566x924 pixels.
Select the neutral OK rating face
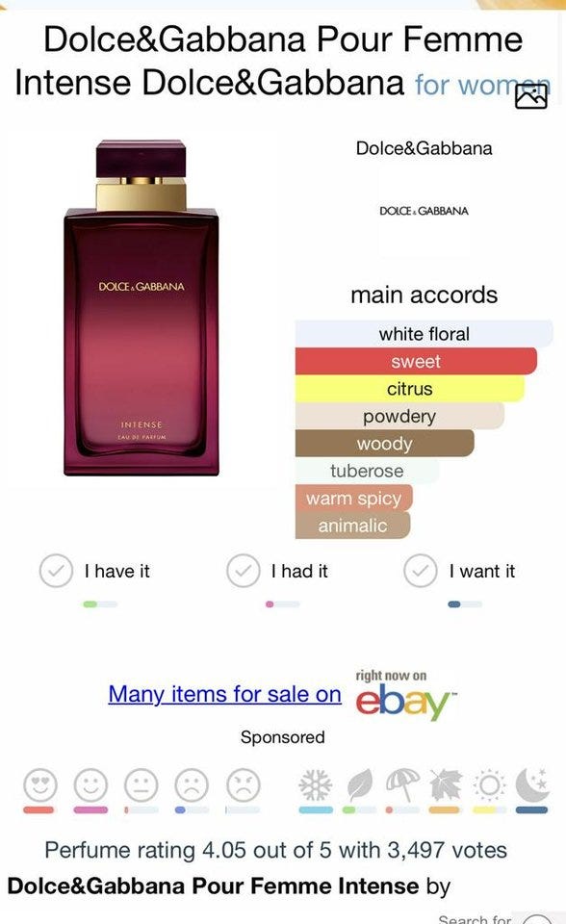click(141, 785)
